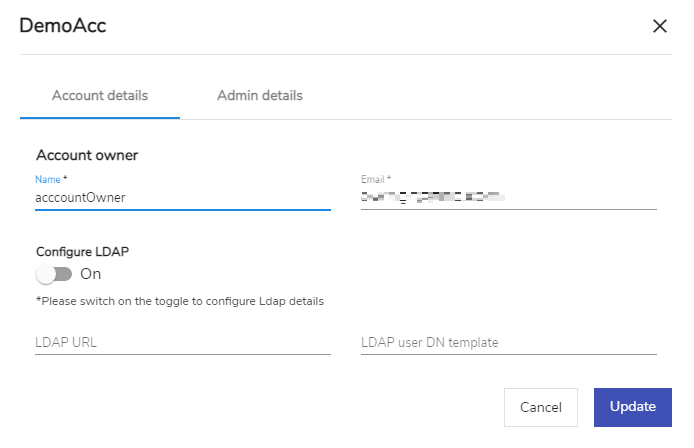The width and height of the screenshot is (694, 448).
Task: Close the DemoAcc dialog with the X icon
Action: [x=659, y=26]
